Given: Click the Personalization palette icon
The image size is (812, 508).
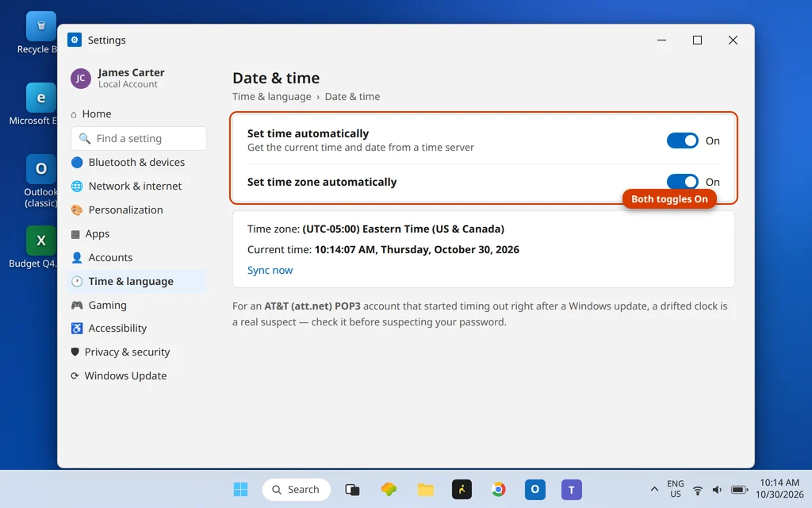Looking at the screenshot, I should (77, 210).
